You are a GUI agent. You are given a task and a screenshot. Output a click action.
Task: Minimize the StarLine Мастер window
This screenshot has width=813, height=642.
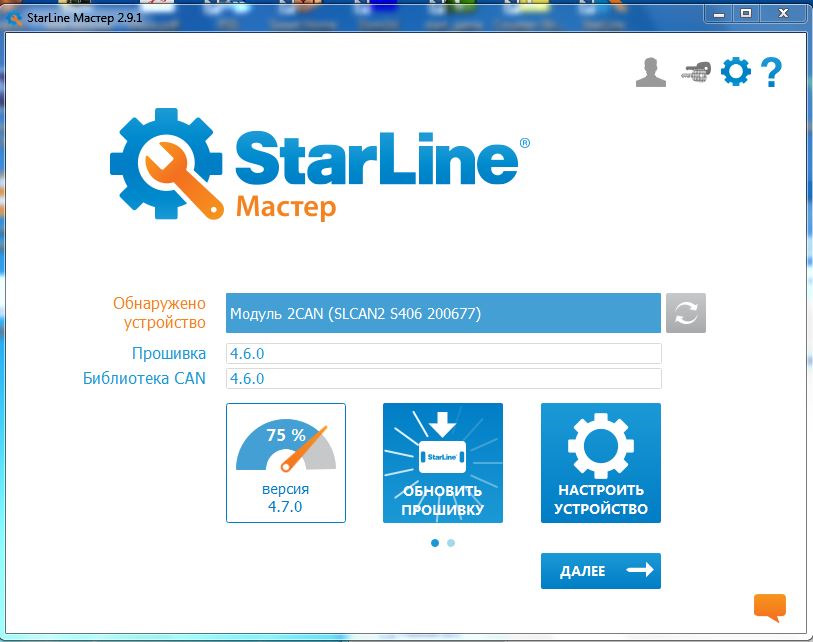[719, 15]
